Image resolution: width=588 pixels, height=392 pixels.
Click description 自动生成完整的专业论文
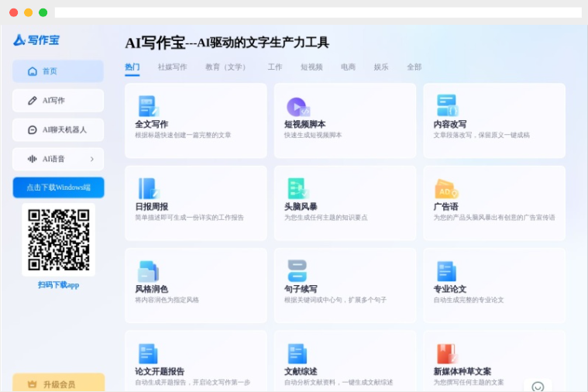(x=469, y=300)
